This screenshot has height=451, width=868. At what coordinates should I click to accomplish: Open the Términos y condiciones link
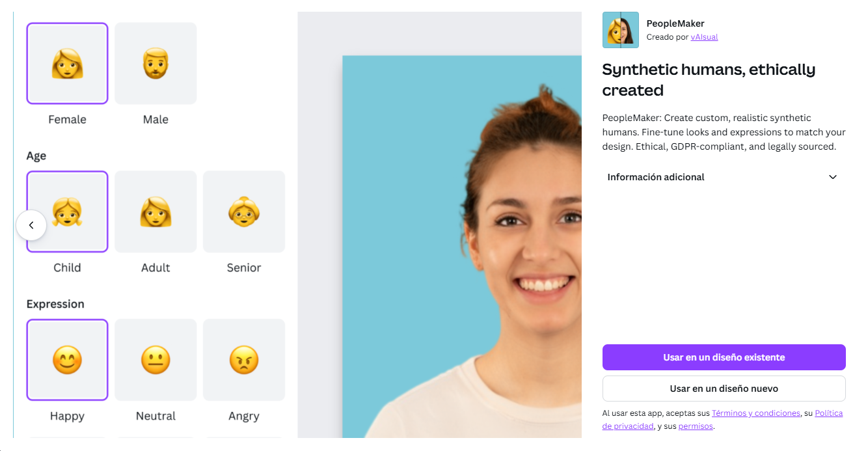point(755,413)
